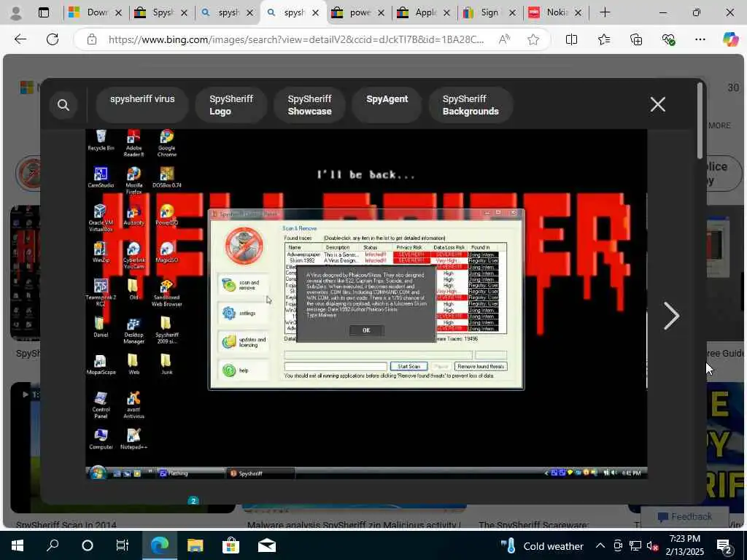
Task: Open Task View on taskbar
Action: click(x=123, y=545)
